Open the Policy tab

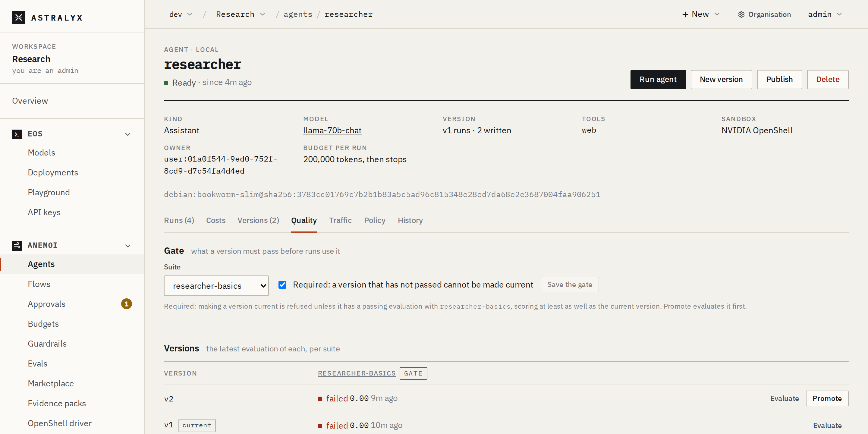(375, 220)
